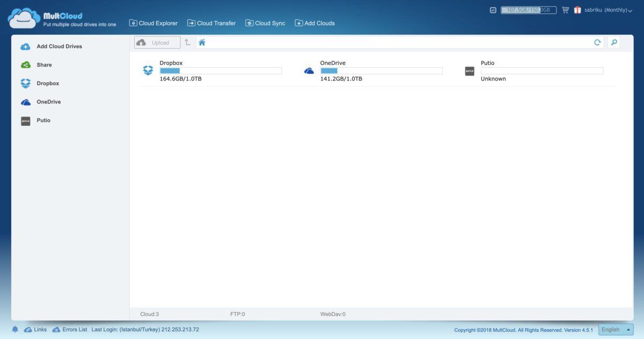Open the Putio drive icon in main panel
Image resolution: width=644 pixels, height=339 pixels.
tap(470, 71)
